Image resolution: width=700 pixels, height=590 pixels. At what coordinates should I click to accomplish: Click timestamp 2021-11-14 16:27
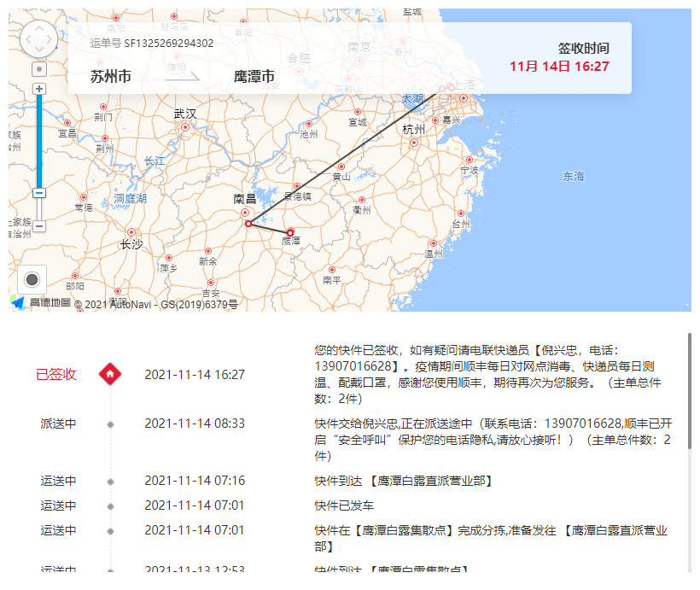pos(195,374)
